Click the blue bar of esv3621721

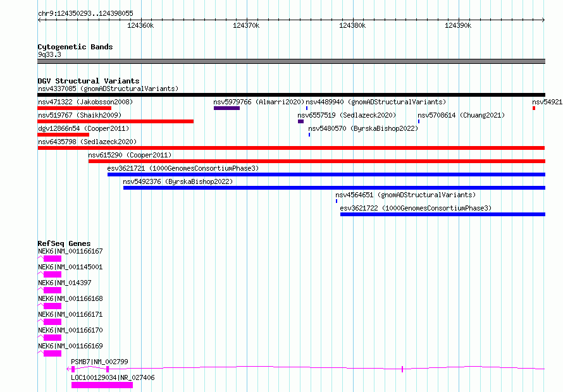(x=326, y=175)
